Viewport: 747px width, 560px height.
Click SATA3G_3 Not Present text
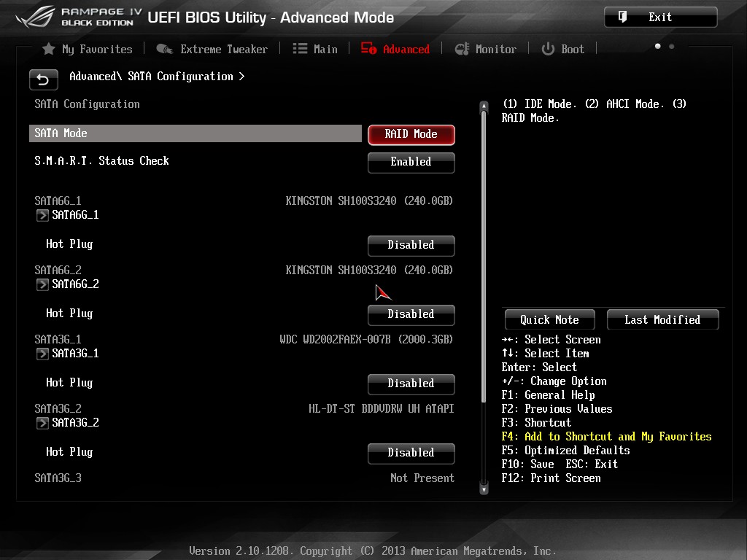click(422, 478)
